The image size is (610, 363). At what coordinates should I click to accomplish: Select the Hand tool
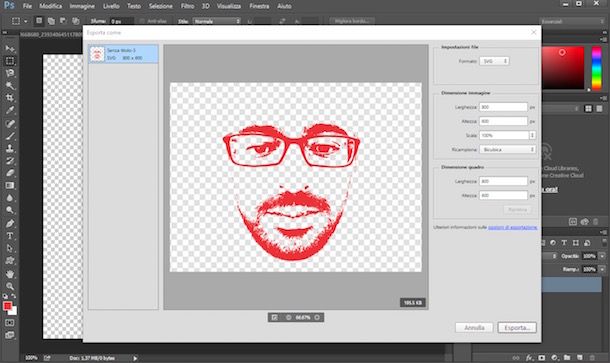pos(10,274)
